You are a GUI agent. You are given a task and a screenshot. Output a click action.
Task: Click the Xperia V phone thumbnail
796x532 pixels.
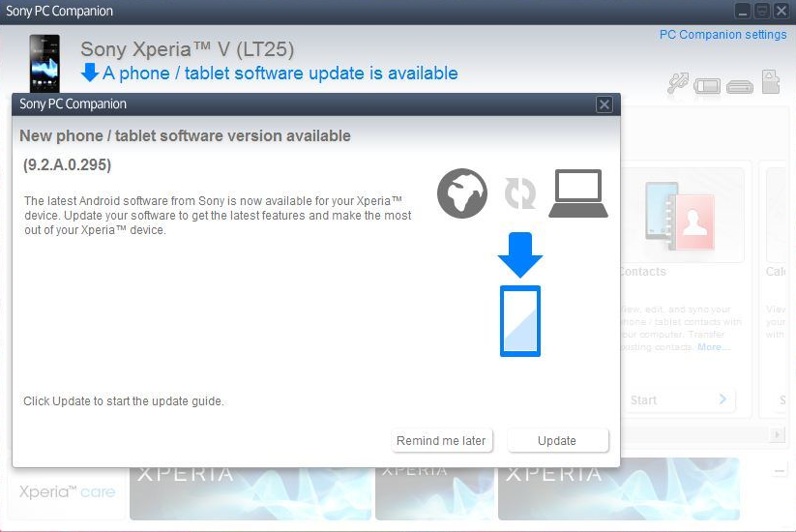(x=44, y=63)
